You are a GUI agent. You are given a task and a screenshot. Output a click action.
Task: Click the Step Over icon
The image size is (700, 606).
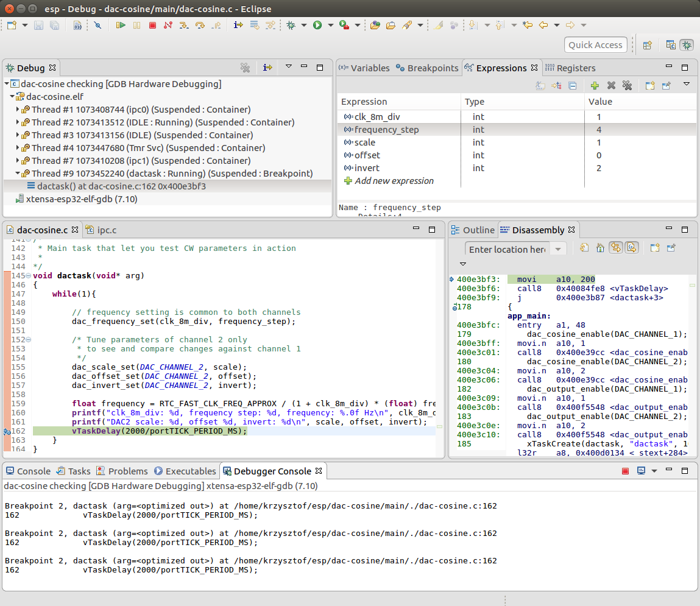(x=199, y=25)
